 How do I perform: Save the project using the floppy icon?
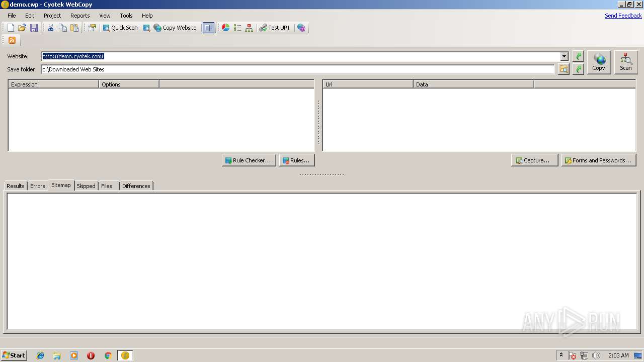point(34,28)
